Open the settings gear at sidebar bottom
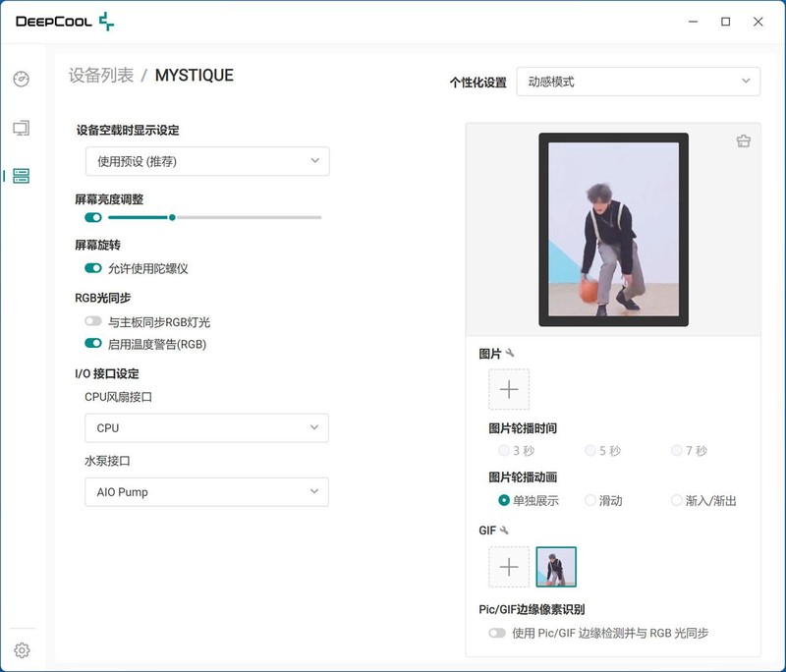Image resolution: width=786 pixels, height=672 pixels. (21, 649)
